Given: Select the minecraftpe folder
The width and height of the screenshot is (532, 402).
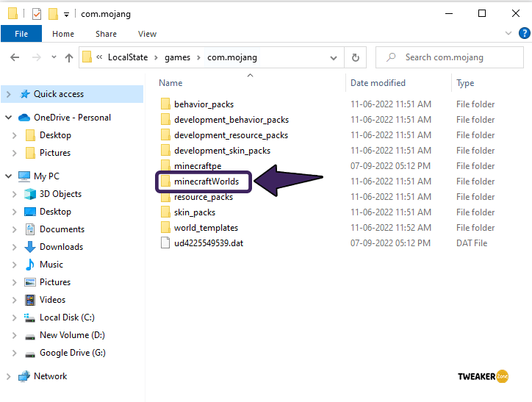Looking at the screenshot, I should point(198,166).
